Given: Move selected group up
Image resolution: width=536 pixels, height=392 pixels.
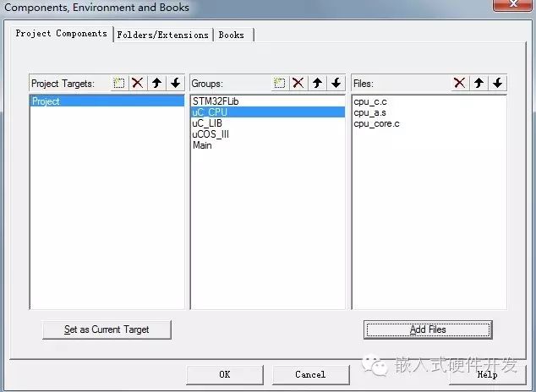Looking at the screenshot, I should click(x=318, y=83).
